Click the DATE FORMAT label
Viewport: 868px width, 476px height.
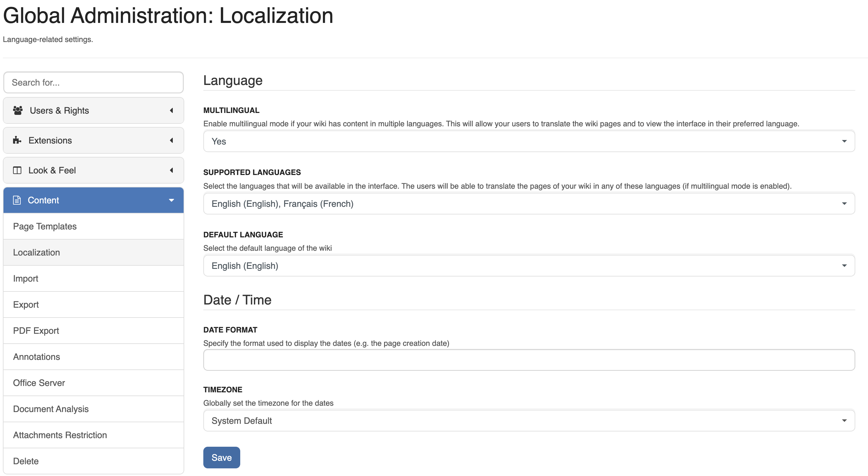tap(230, 330)
